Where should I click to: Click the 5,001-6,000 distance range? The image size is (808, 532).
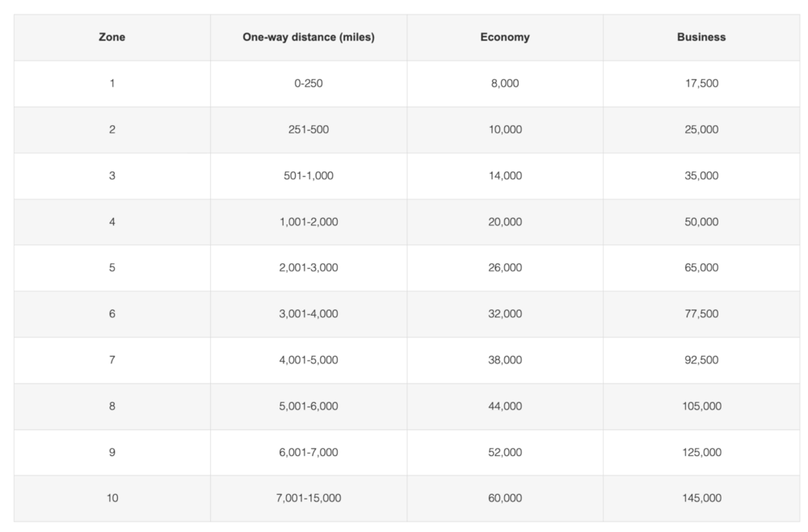pos(308,406)
